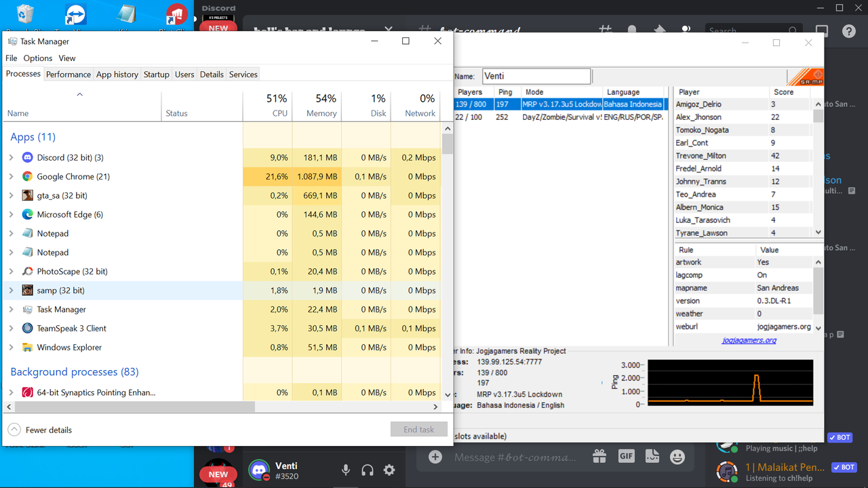Open the View menu in Task Manager
The image size is (868, 488).
tap(67, 58)
